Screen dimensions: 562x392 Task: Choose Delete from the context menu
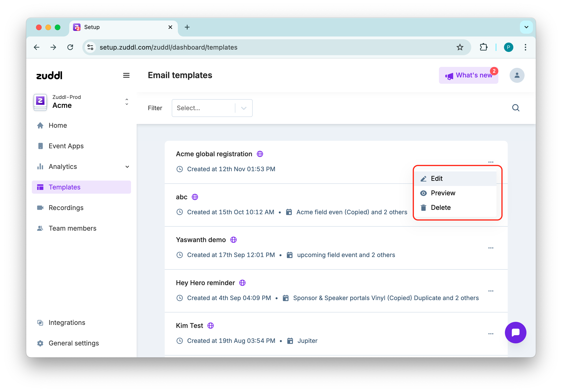[441, 207]
